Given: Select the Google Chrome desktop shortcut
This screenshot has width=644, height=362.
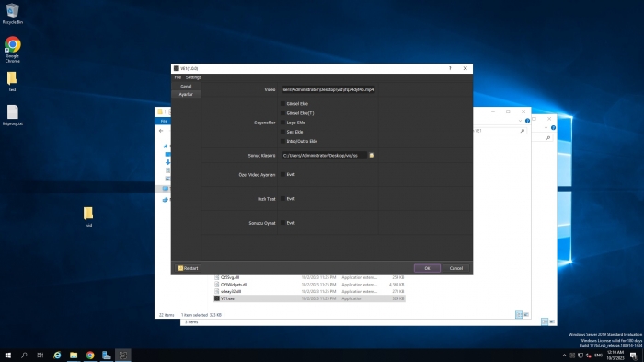Looking at the screenshot, I should coord(12,50).
